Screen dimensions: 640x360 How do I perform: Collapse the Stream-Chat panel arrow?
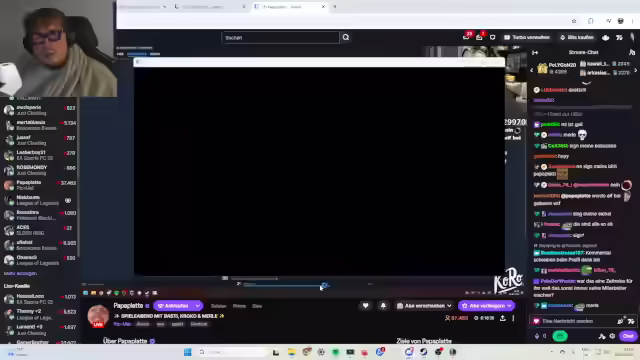pyautogui.click(x=535, y=52)
